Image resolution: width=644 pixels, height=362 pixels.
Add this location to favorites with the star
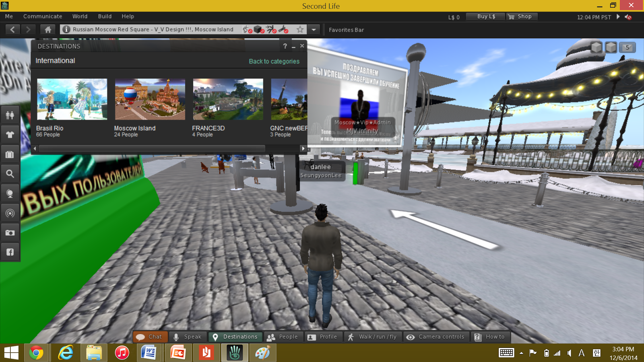[x=300, y=29]
